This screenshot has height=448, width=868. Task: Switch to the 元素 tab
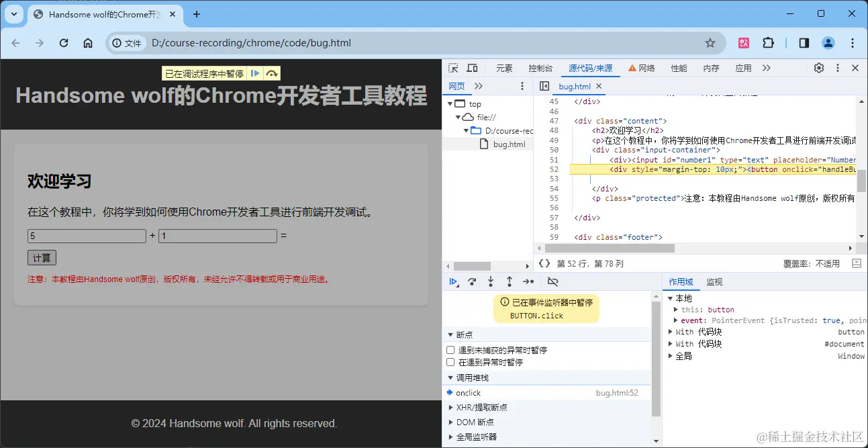point(504,69)
